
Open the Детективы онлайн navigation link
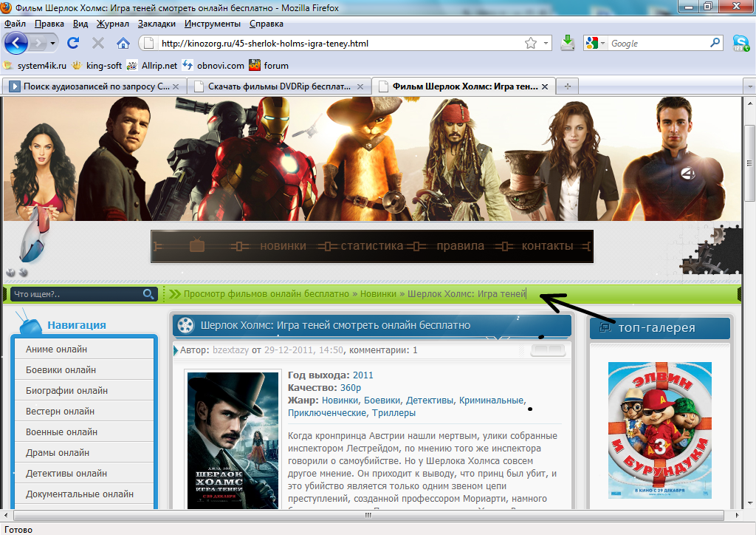click(66, 473)
